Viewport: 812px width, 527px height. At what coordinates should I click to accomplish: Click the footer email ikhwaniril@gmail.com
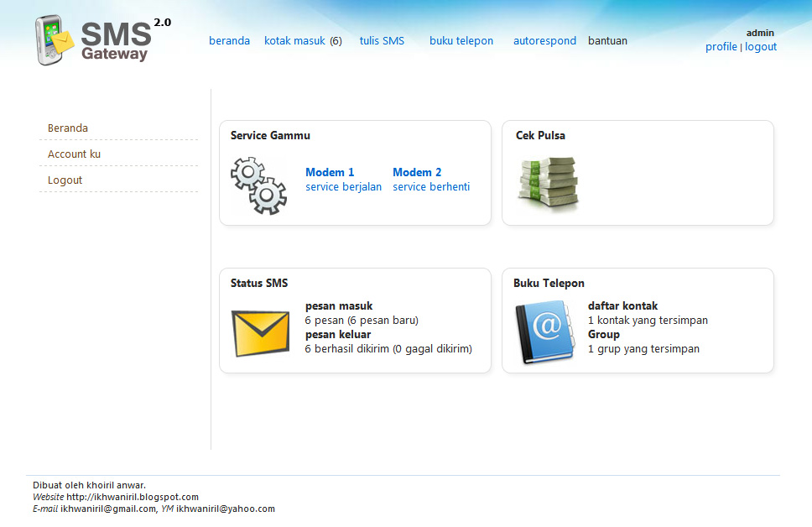click(107, 509)
